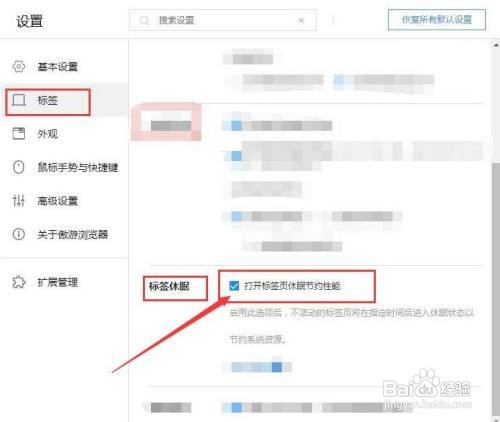500x422 pixels.
Task: Click the mouse icon for 鼠标手势与快捷键
Action: [19, 167]
